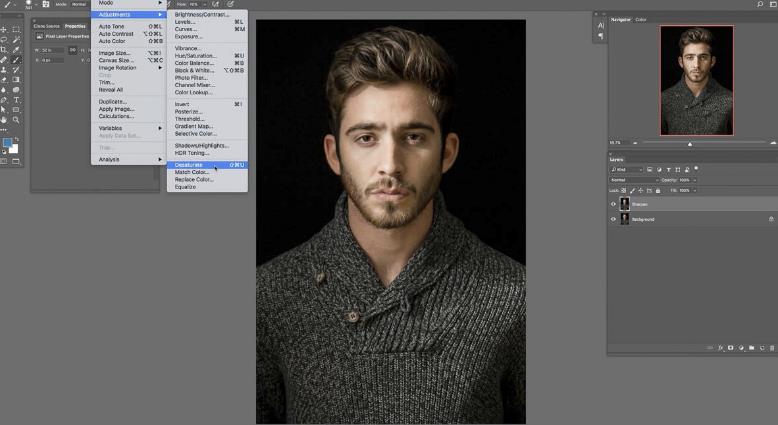Click the foreground color swatch

pyautogui.click(x=8, y=143)
